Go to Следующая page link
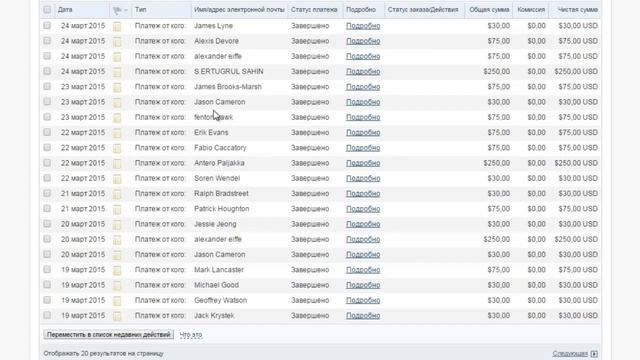The height and width of the screenshot is (360, 640). [x=570, y=353]
